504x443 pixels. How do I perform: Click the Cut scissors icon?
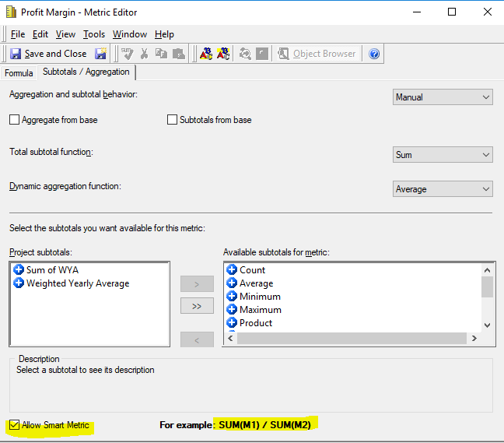[x=145, y=54]
